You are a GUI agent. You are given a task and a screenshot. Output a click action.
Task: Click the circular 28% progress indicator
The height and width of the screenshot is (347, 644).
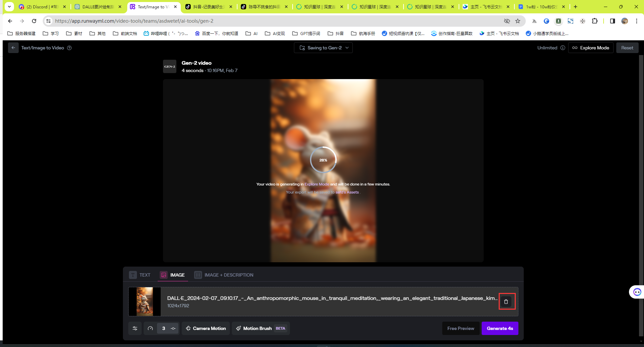[323, 160]
